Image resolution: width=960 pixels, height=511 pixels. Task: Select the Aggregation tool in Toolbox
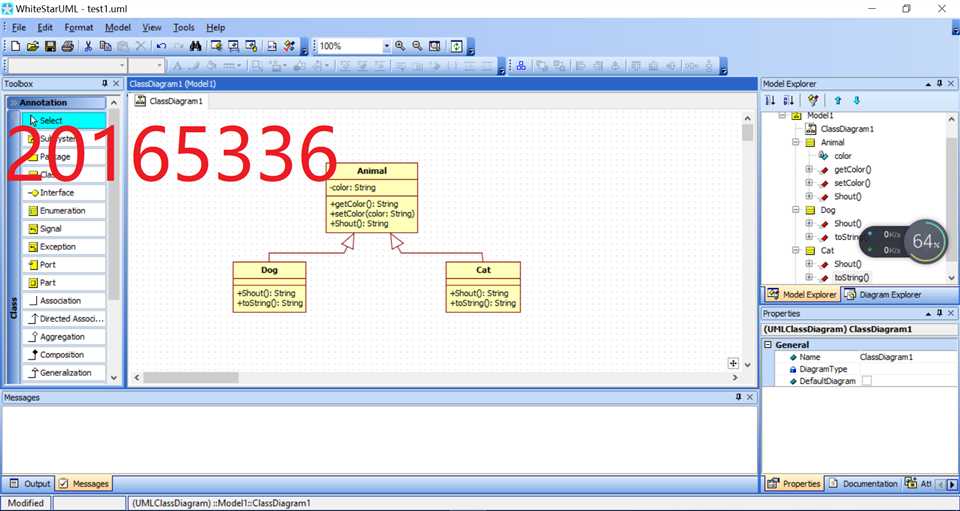(64, 337)
